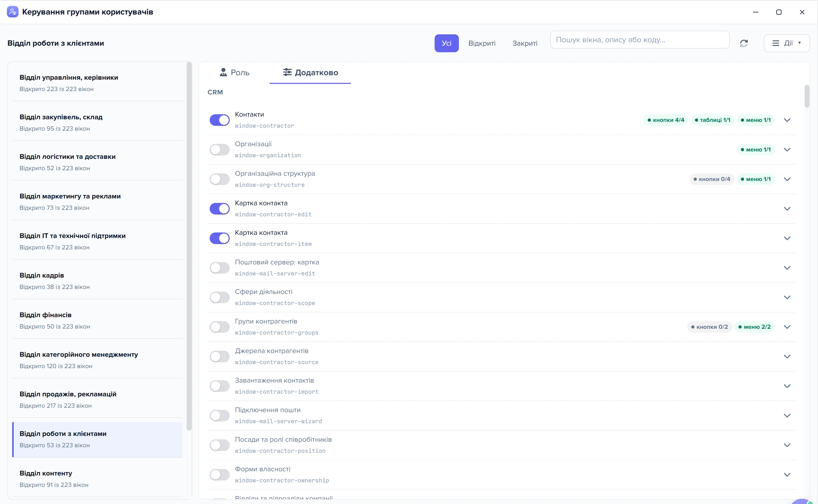
Task: Filter by Відкриті windows
Action: click(x=482, y=43)
